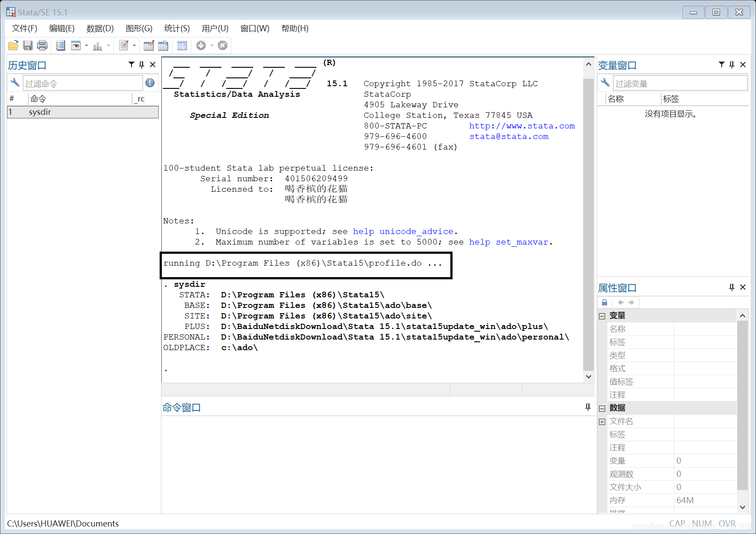Click the results window scroll-down arrow
756x534 pixels.
[x=588, y=377]
